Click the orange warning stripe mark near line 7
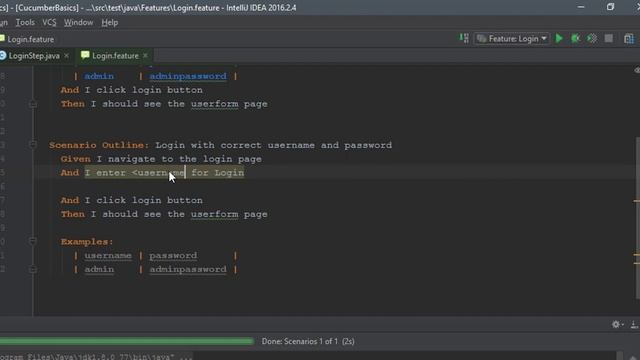 coord(637,200)
